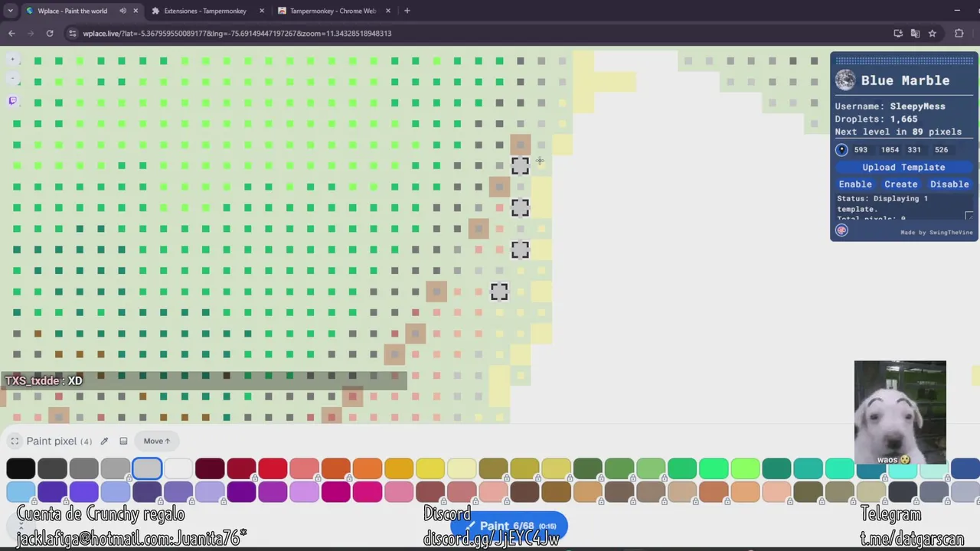Image resolution: width=980 pixels, height=551 pixels.
Task: Click the 593 coordinate input field
Action: tap(861, 150)
